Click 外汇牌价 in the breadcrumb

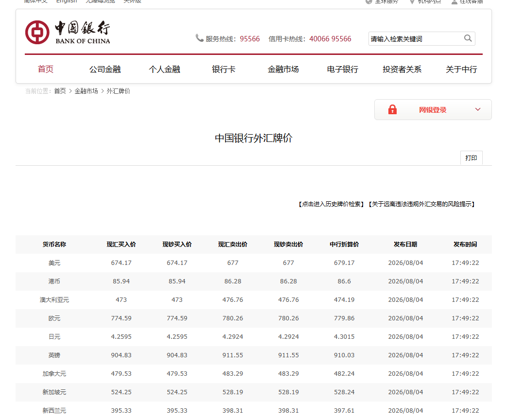[x=118, y=91]
